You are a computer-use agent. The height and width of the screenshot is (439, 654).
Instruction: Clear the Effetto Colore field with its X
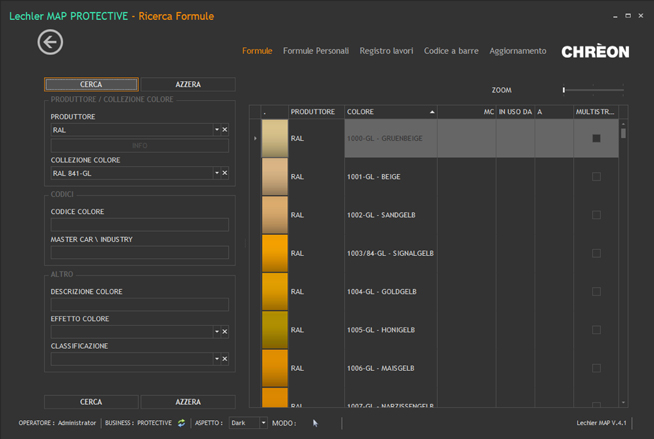tap(225, 332)
